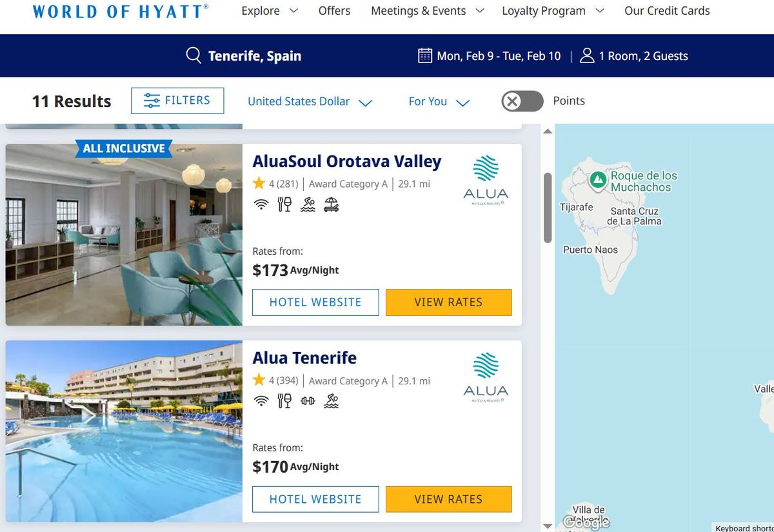Click the ALUA hotels brand logo
Screen dimensions: 774x532
(x=486, y=179)
